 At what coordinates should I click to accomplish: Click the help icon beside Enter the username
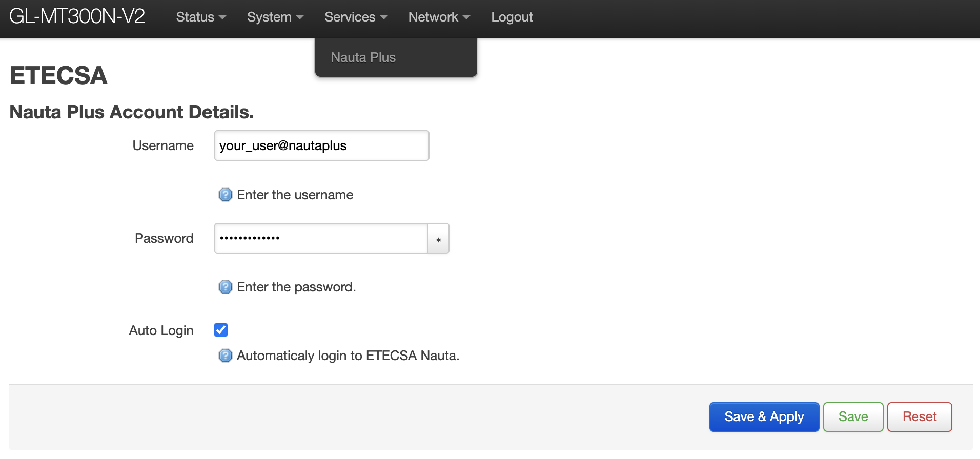click(225, 195)
